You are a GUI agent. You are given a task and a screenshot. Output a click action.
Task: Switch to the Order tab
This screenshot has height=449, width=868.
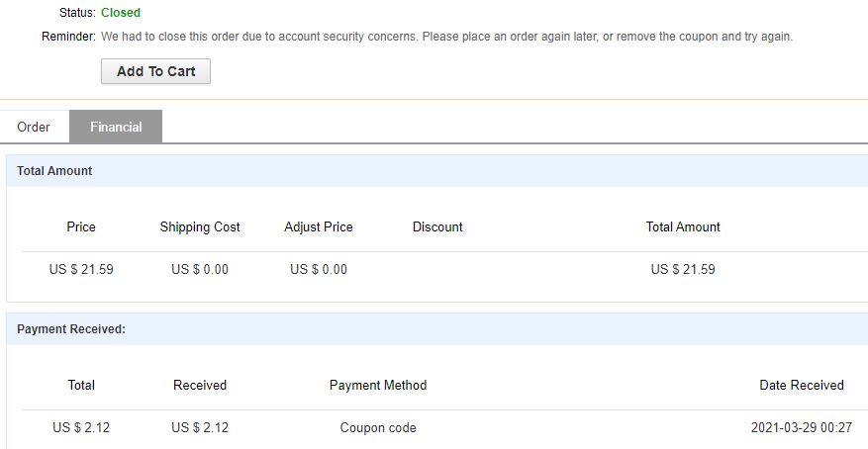pyautogui.click(x=34, y=127)
